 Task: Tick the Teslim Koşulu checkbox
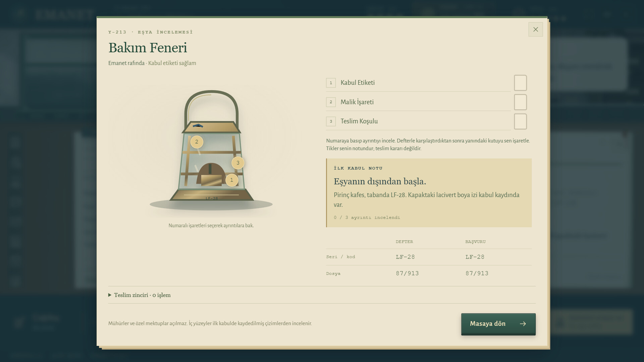(x=520, y=121)
